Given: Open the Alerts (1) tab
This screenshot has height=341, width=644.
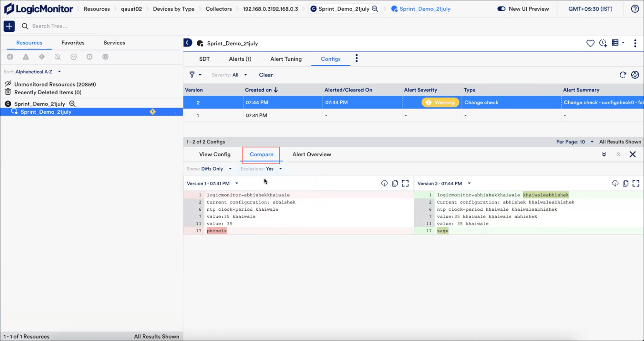Looking at the screenshot, I should (240, 59).
